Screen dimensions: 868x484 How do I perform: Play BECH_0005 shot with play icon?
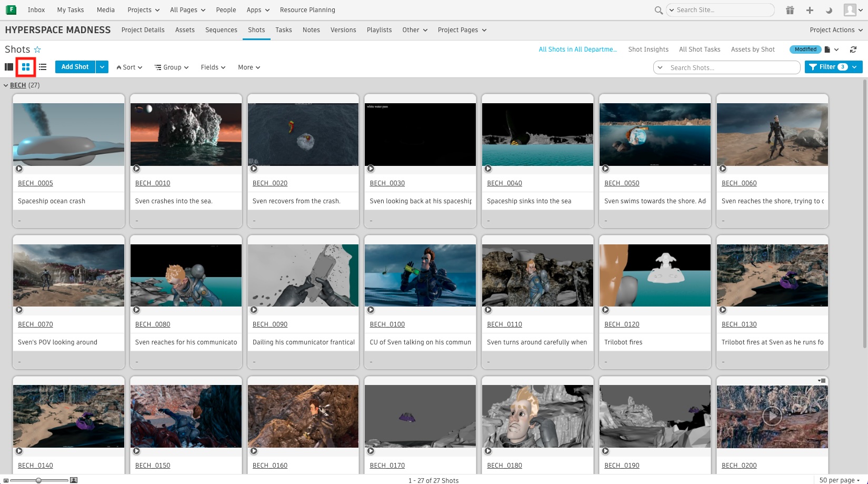(x=19, y=169)
